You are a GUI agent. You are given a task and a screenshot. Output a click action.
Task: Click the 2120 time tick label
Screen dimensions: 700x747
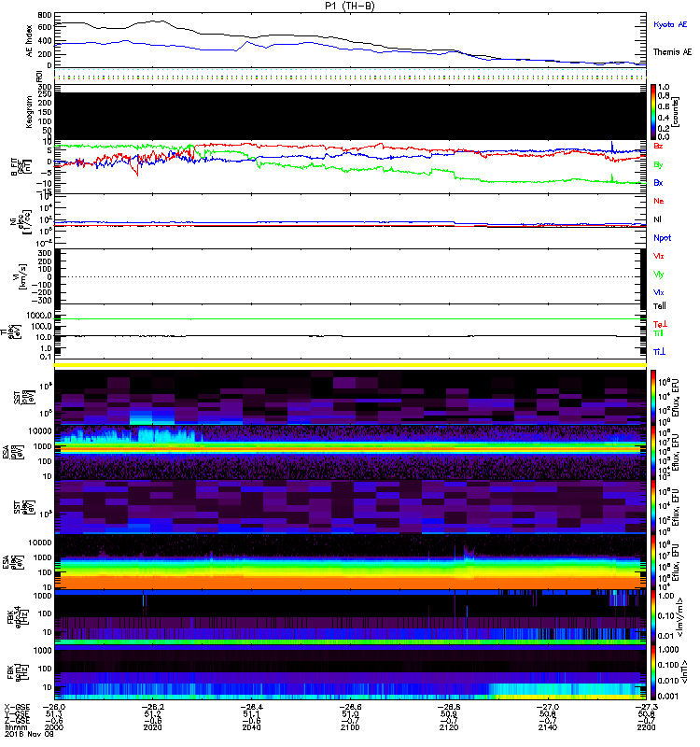[x=449, y=727]
